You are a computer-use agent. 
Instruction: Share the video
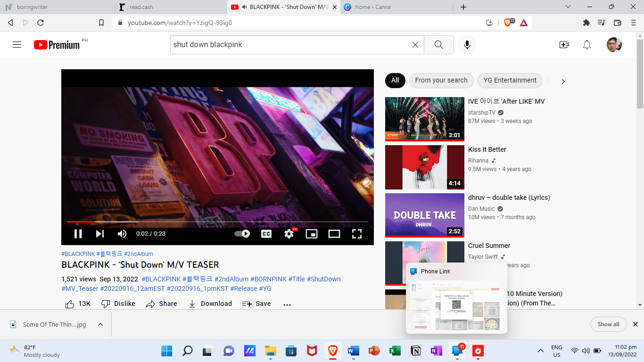click(162, 304)
